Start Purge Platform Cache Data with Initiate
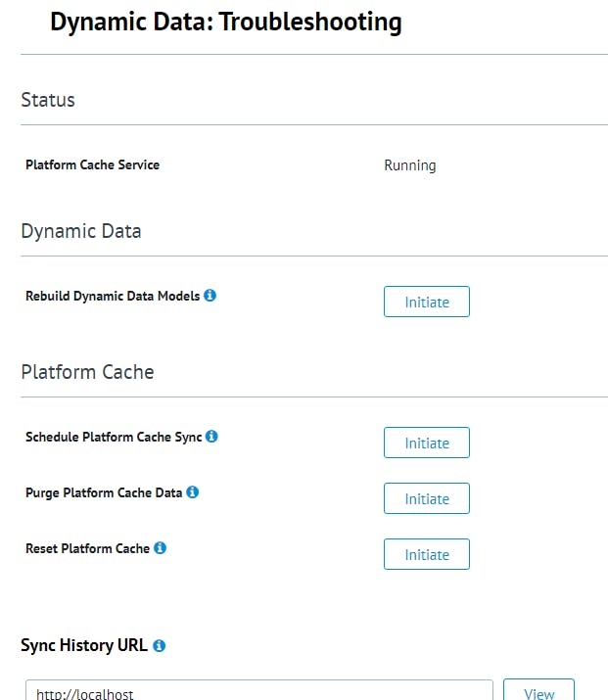 (426, 499)
